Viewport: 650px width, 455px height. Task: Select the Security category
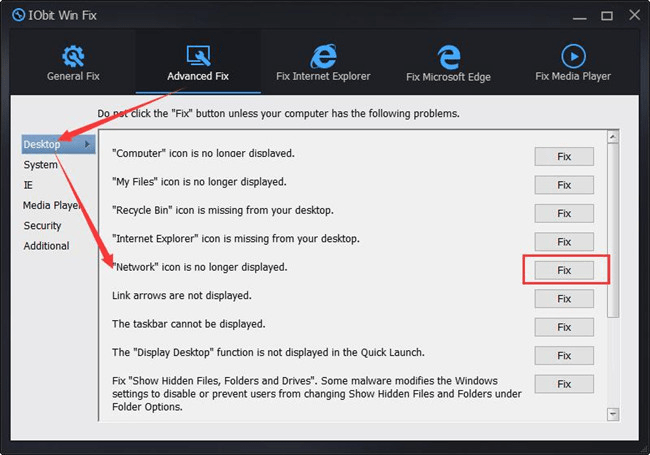coord(42,225)
